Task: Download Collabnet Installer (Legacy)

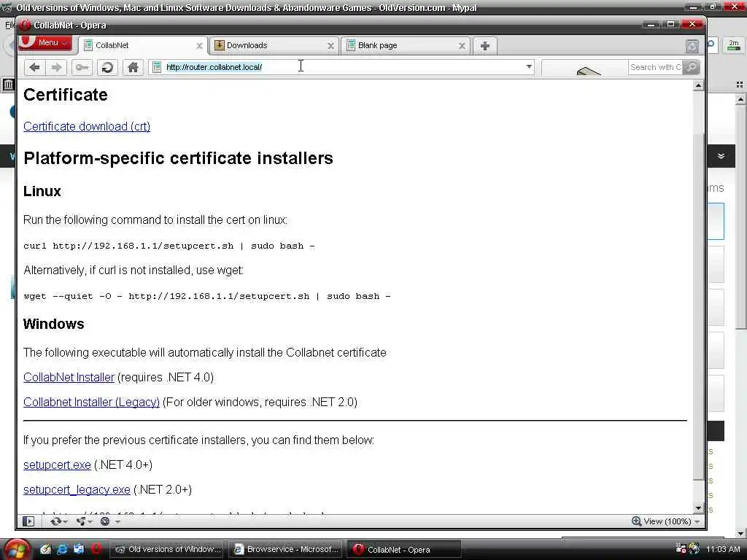Action: [91, 402]
